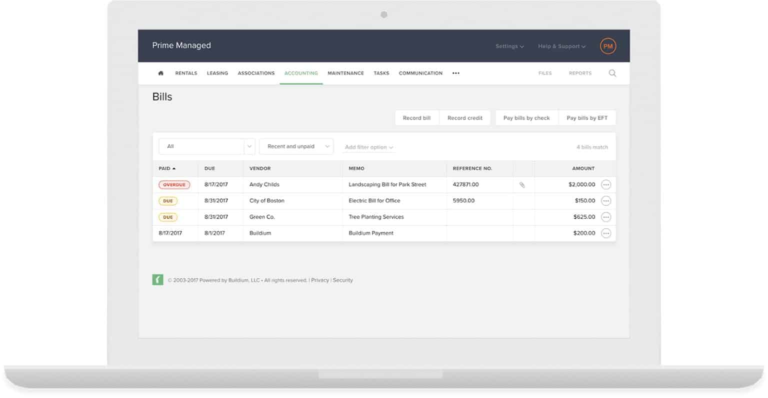
Task: Open Landscaping Bill for Park Street memo
Action: [387, 185]
